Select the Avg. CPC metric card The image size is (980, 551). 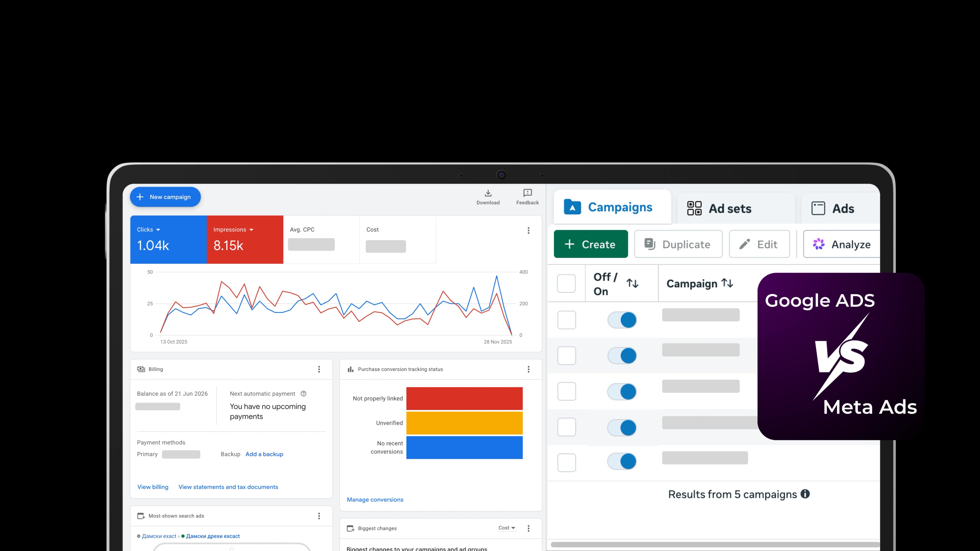click(321, 240)
